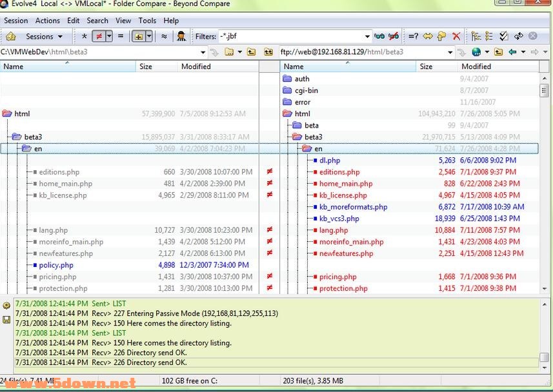Collapse the left html folder

(7, 113)
